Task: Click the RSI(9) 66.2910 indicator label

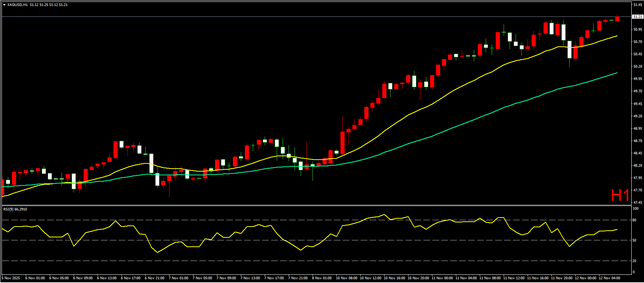Action: (15, 209)
